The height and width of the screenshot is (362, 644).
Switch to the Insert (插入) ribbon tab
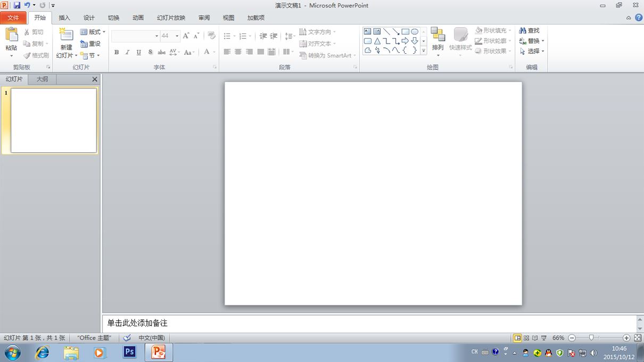[64, 18]
